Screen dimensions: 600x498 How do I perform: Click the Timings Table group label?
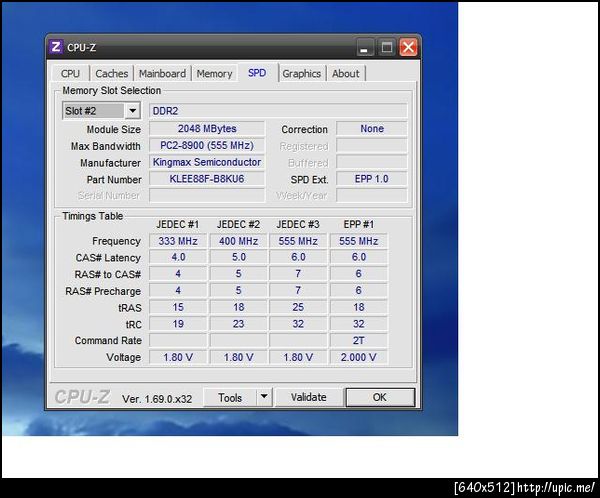(93, 216)
